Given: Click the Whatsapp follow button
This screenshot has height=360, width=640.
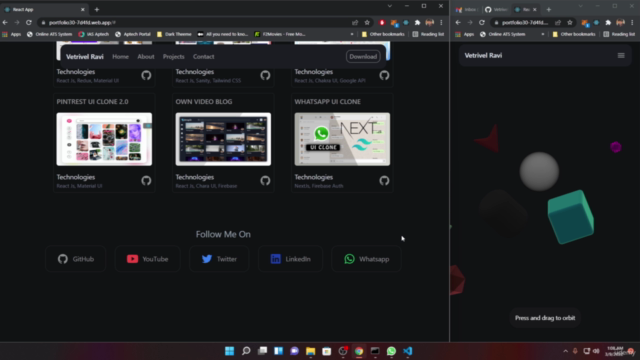Looking at the screenshot, I should (367, 259).
